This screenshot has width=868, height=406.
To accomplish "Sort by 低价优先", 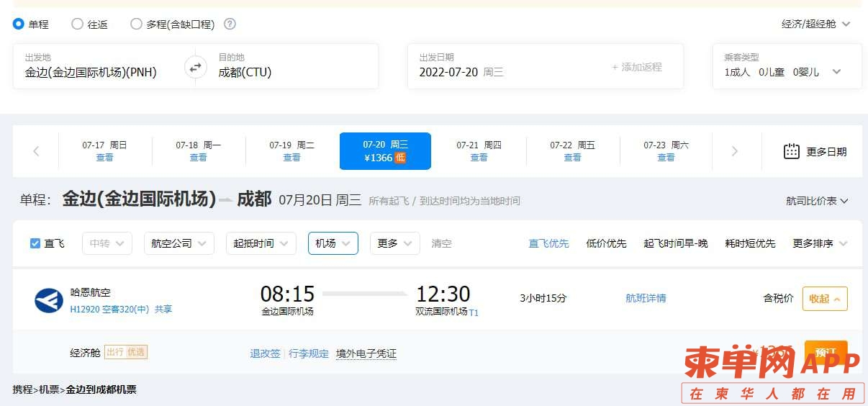I will click(x=606, y=243).
